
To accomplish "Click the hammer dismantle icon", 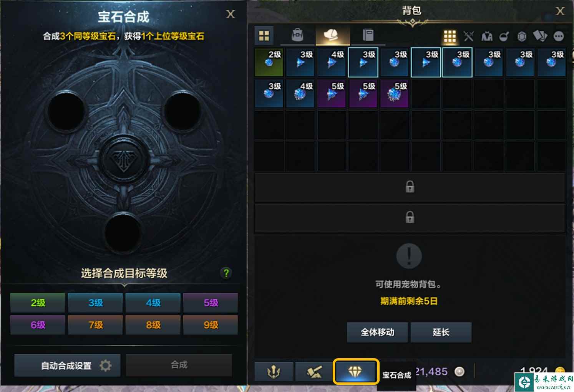I will 315,371.
